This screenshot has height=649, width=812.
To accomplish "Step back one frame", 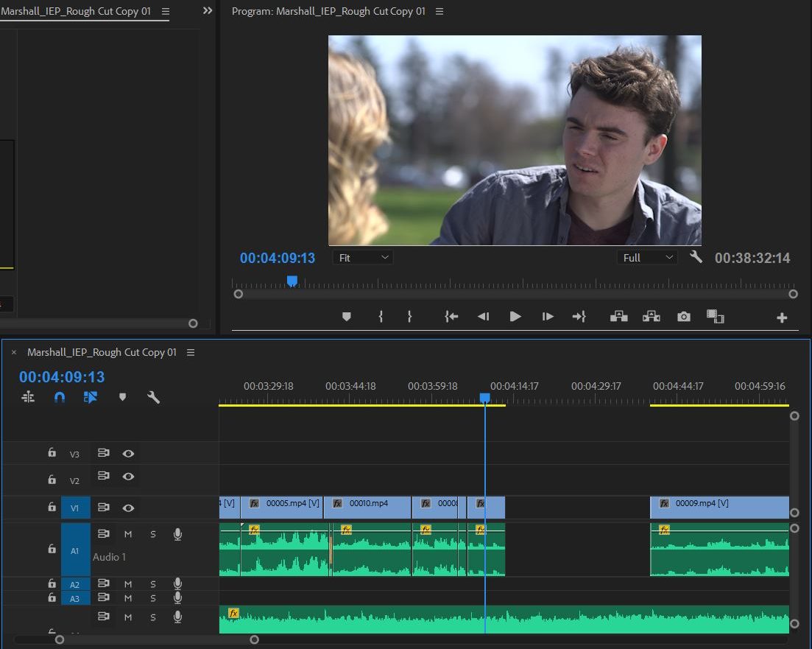I will [x=483, y=316].
